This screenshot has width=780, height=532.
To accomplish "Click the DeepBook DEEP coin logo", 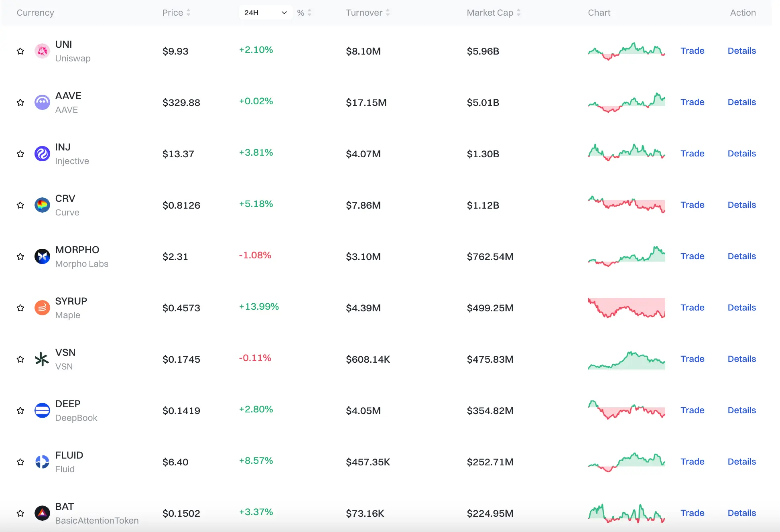I will [42, 410].
